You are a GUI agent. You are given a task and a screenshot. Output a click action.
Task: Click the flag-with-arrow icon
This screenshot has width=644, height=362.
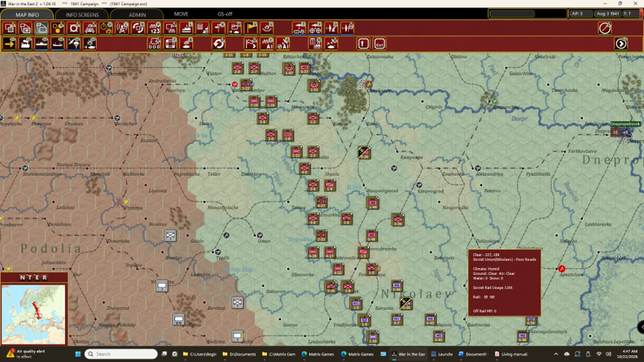coord(250,43)
